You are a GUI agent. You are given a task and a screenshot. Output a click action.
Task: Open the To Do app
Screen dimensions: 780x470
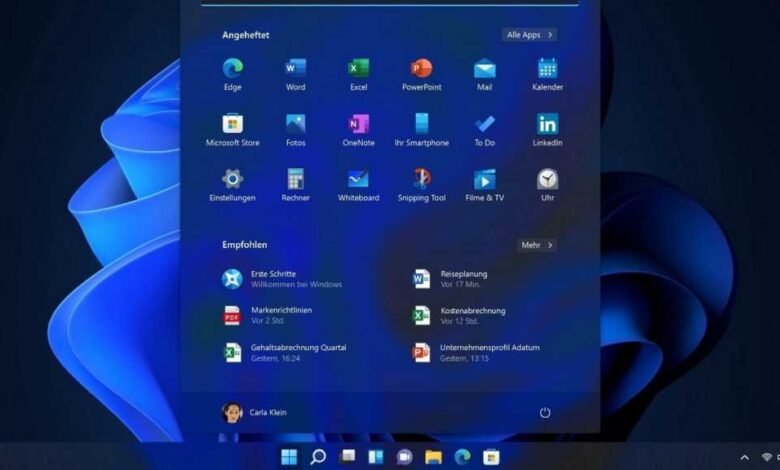(485, 130)
